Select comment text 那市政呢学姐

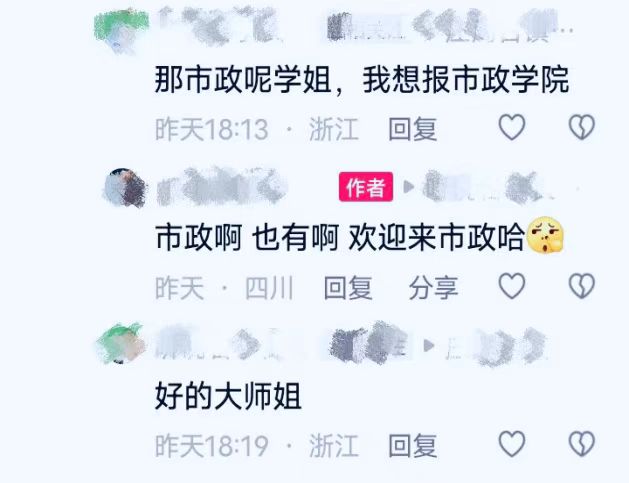243,79
